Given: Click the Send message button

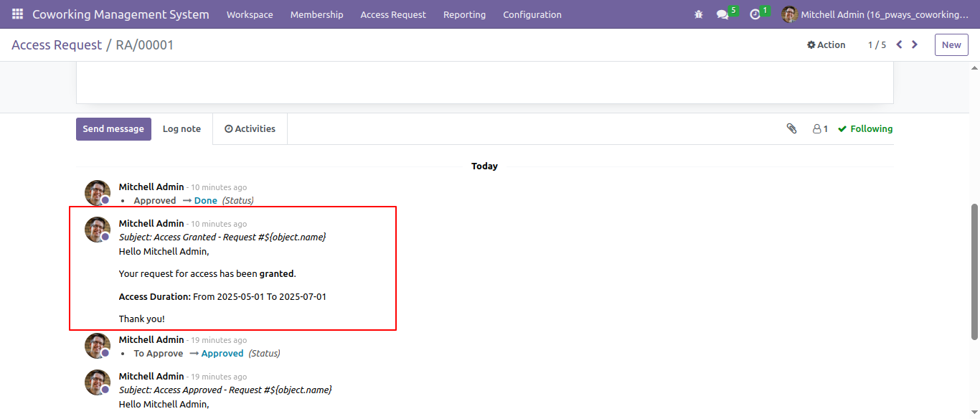Looking at the screenshot, I should pyautogui.click(x=113, y=129).
